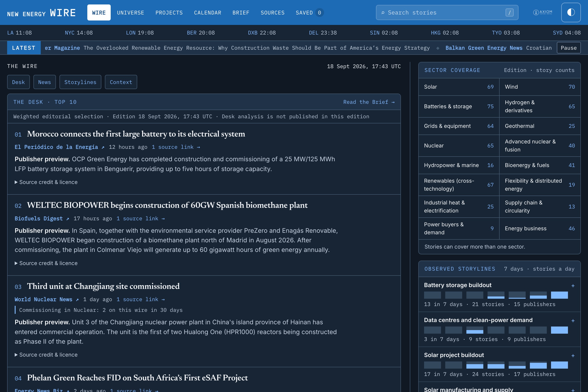Open El Periódico de la Energía source
Image resolution: width=588 pixels, height=392 pixels.
tap(59, 147)
